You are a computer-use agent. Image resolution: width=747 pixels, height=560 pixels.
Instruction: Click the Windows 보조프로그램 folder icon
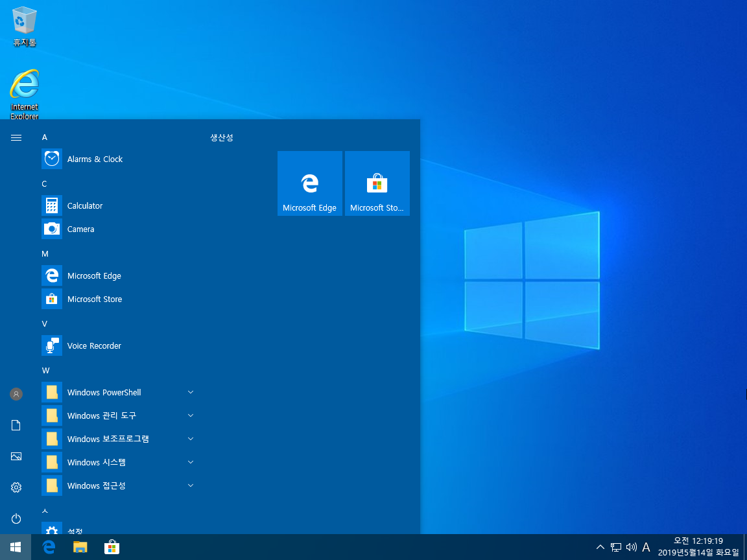[x=51, y=439]
